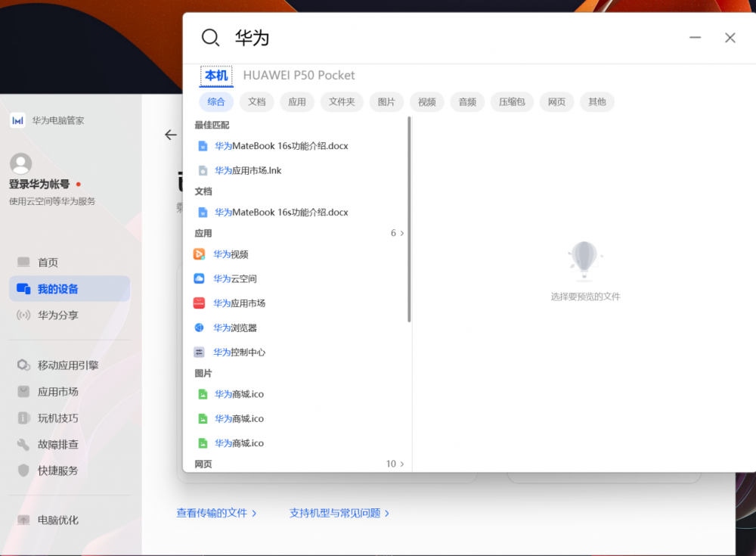This screenshot has width=756, height=556.
Task: Select 我的设备 in sidebar
Action: 70,289
